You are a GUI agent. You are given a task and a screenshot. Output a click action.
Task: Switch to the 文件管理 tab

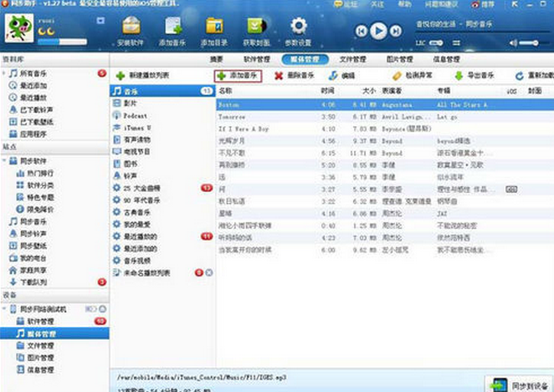click(352, 59)
